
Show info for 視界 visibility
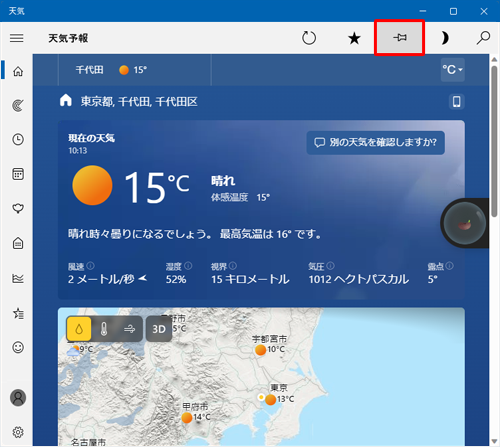coord(233,266)
